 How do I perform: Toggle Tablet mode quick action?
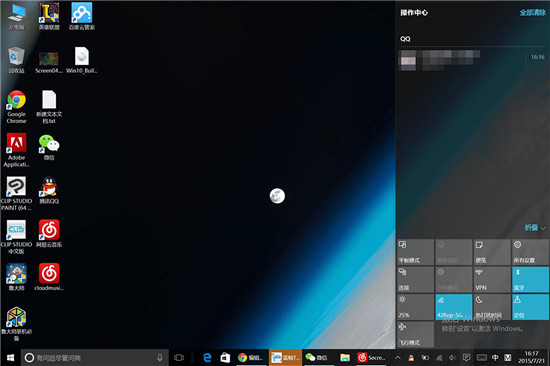point(416,252)
